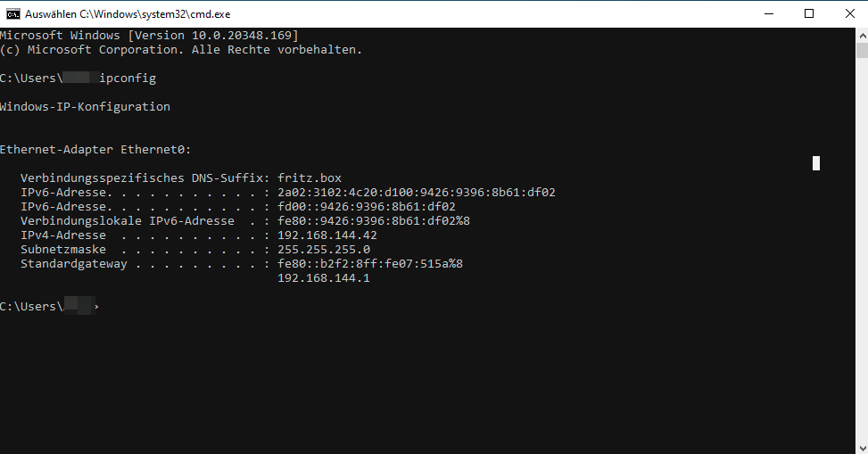Close the command prompt window
The image size is (868, 454).
850,14
